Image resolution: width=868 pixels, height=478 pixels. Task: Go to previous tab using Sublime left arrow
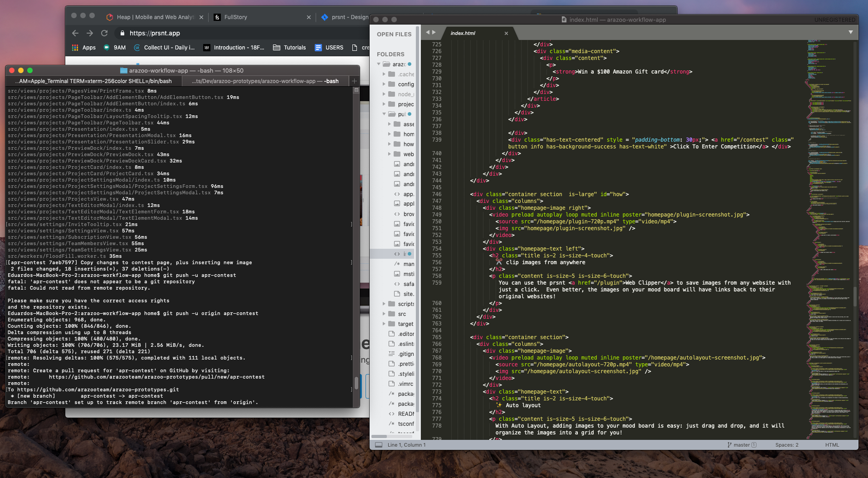tap(427, 32)
